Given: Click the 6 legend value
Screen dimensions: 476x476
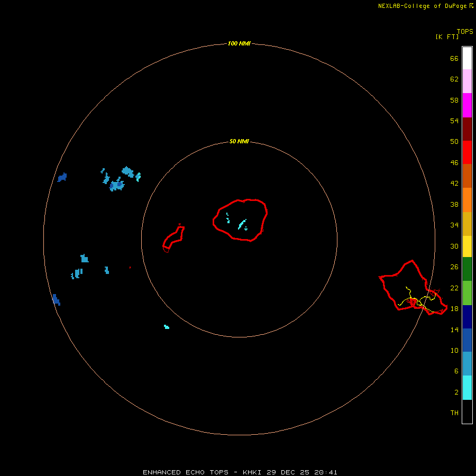Looking at the screenshot, I should (x=456, y=371).
